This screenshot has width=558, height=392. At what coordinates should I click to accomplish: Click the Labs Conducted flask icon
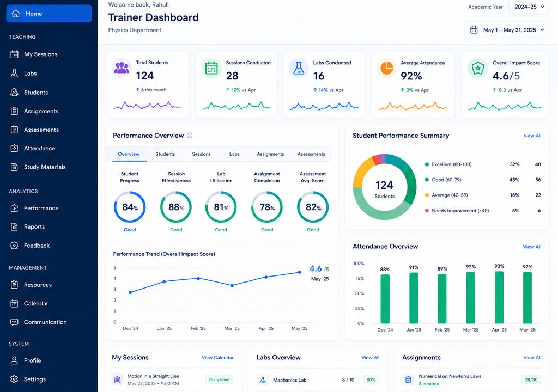pos(299,68)
